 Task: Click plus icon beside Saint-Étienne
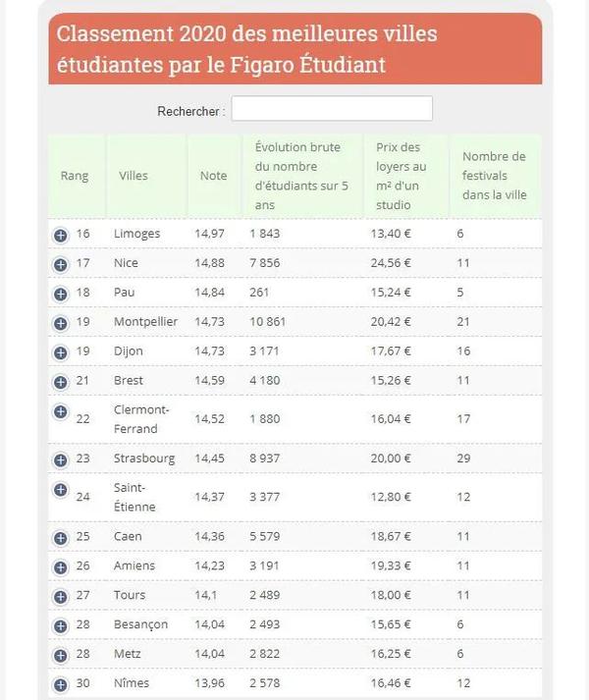pyautogui.click(x=60, y=488)
